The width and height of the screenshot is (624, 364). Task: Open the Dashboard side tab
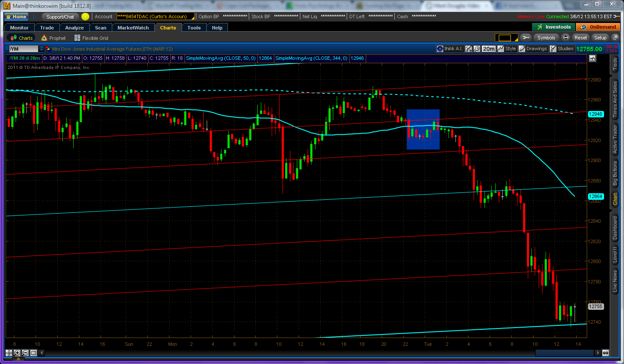pos(615,228)
